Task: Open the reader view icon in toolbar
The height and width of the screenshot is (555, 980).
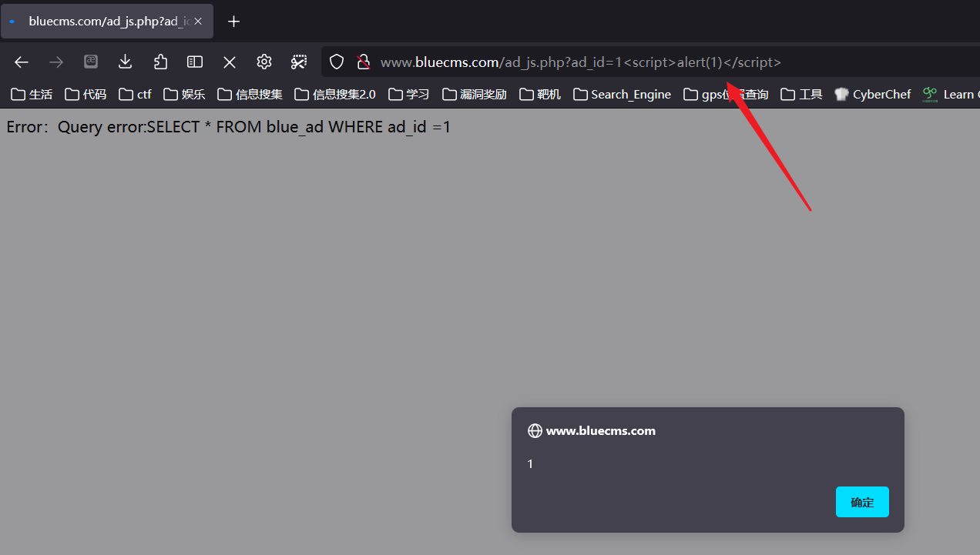Action: pyautogui.click(x=91, y=62)
